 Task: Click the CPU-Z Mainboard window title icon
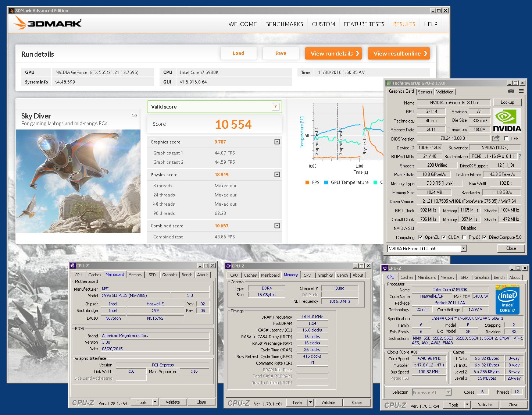[x=73, y=266]
